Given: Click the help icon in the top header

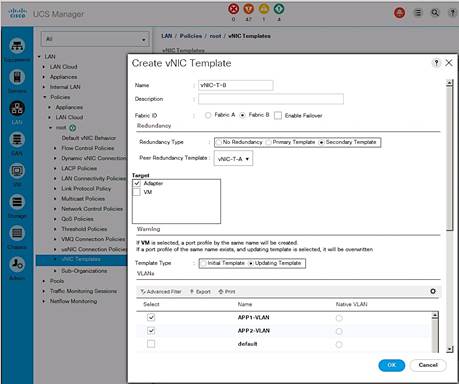Looking at the screenshot, I should coord(452,13).
